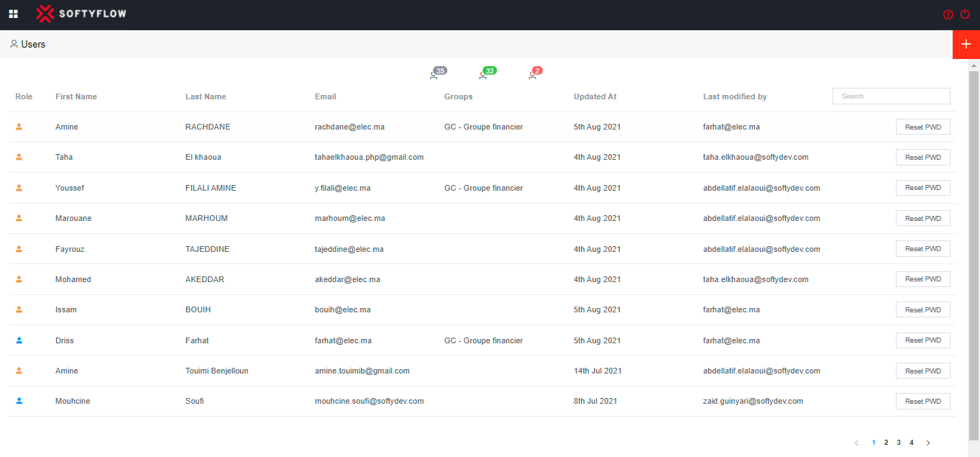Click role icon for Mohamed AKEDDAR
The width and height of the screenshot is (980, 457).
pyautogui.click(x=19, y=279)
